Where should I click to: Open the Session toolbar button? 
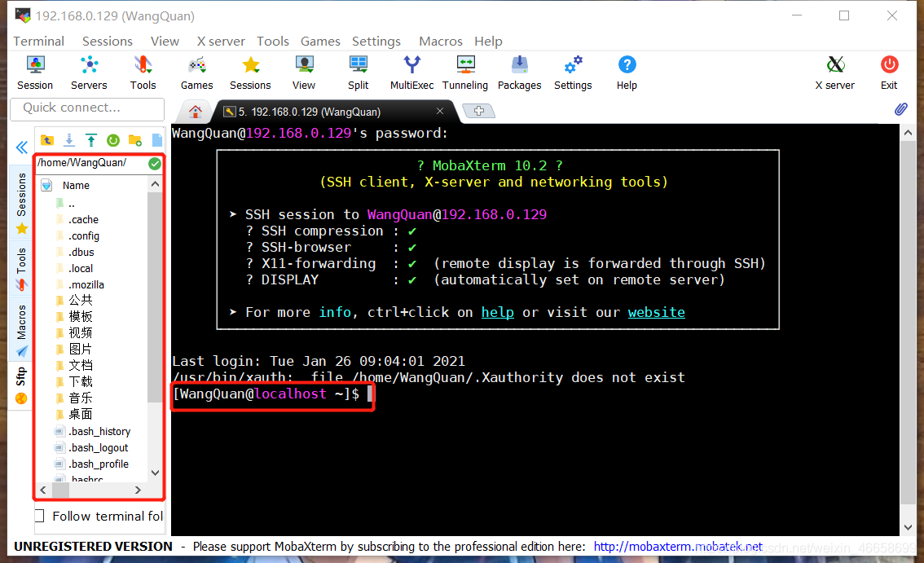coord(35,73)
